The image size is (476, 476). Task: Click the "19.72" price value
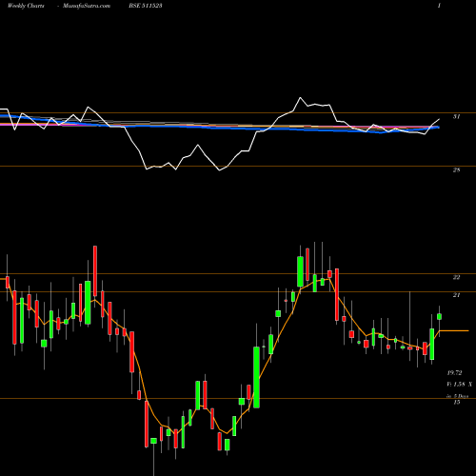pyautogui.click(x=455, y=373)
